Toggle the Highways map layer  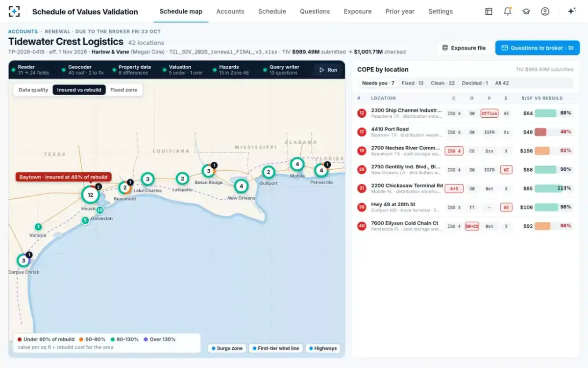(323, 348)
